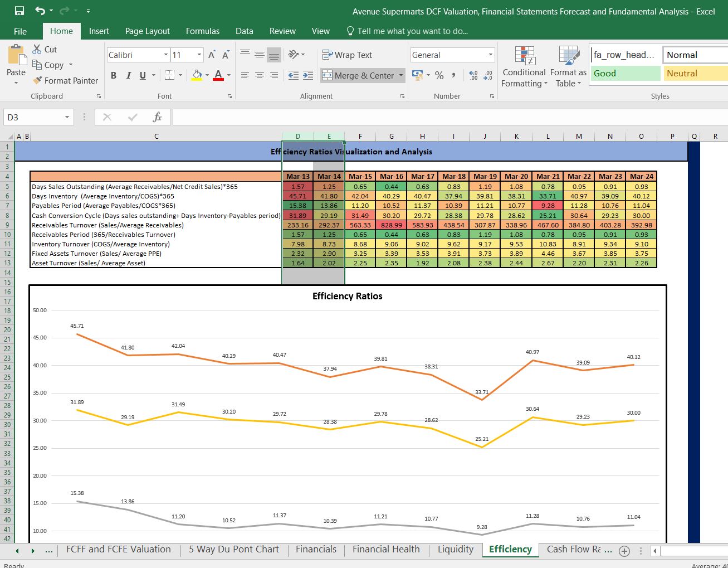This screenshot has width=728, height=568.
Task: Click the formula bar input area
Action: point(450,117)
